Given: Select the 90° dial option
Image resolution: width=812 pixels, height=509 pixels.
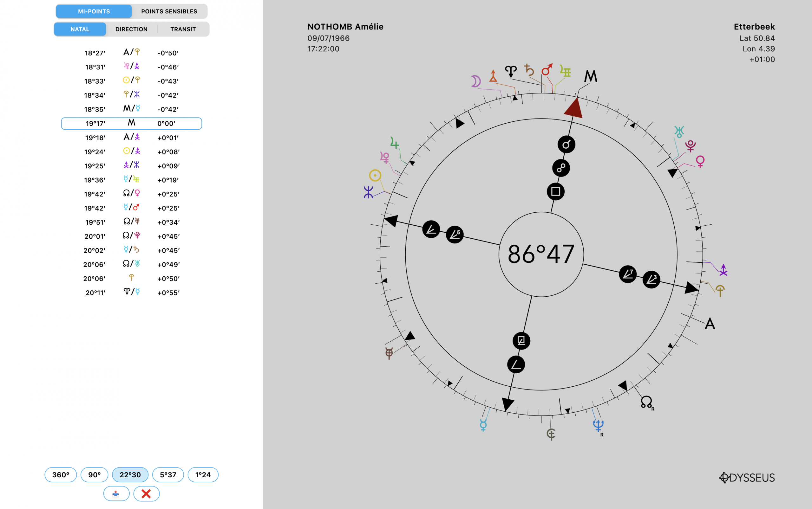Looking at the screenshot, I should point(94,475).
